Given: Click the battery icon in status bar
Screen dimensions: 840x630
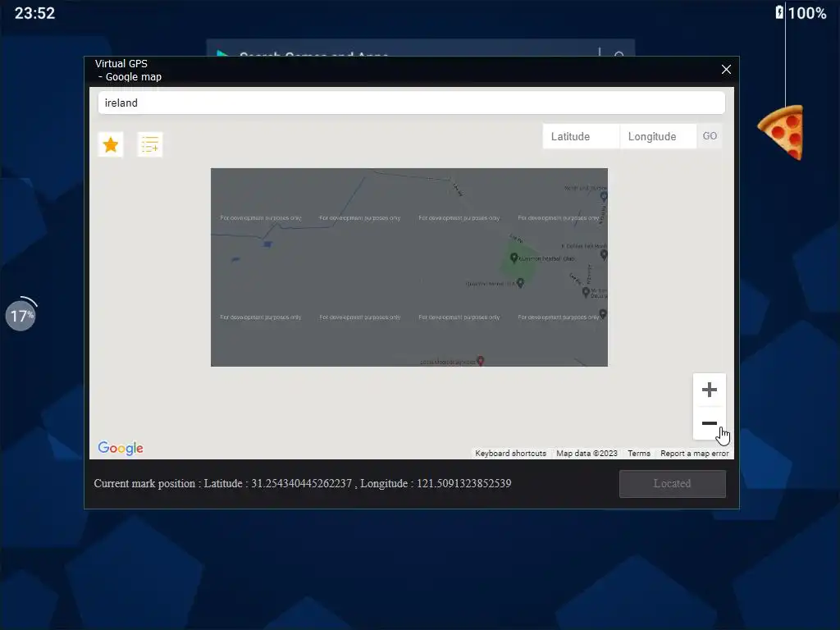Looking at the screenshot, I should click(779, 12).
